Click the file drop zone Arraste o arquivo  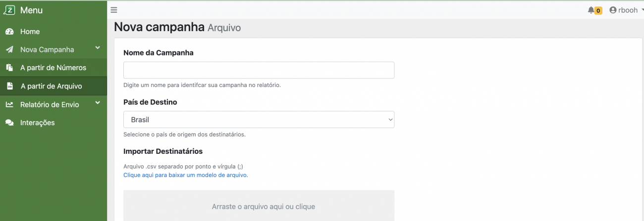[x=259, y=206]
